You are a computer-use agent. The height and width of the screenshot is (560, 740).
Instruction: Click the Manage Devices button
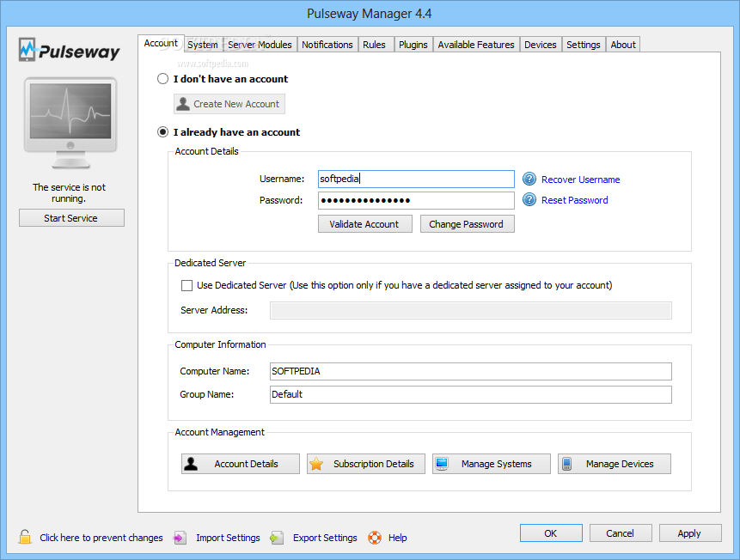point(614,464)
